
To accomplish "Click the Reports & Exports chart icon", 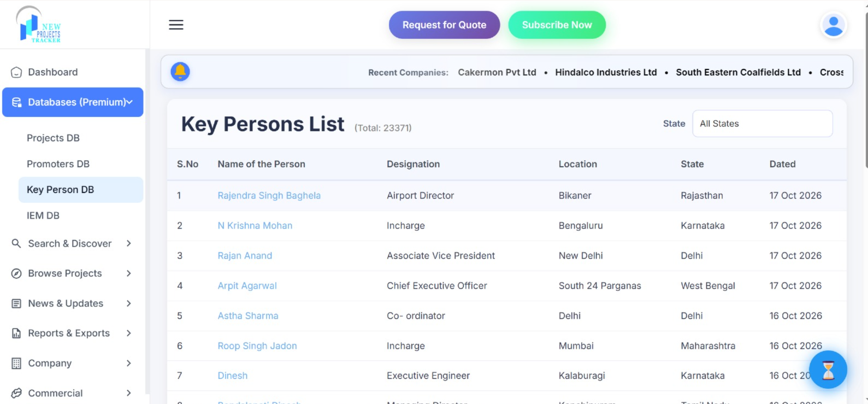I will (16, 333).
